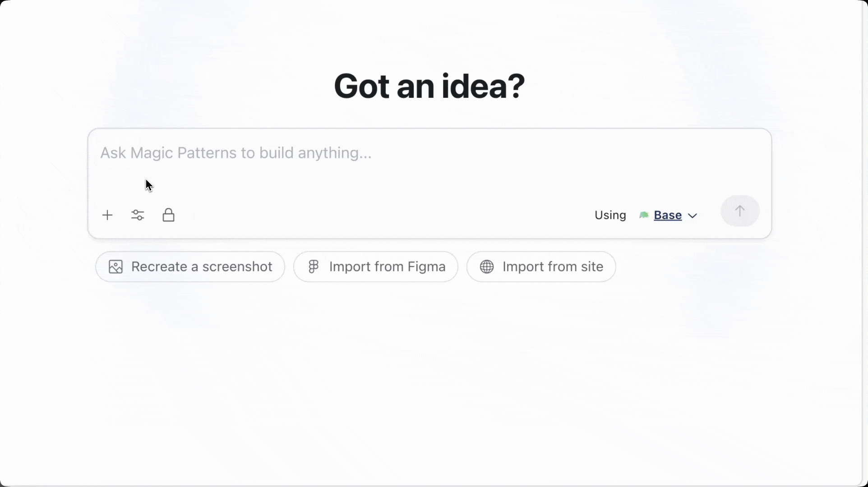
Task: Click the word "screenshot" in Recreate chip
Action: (x=237, y=266)
